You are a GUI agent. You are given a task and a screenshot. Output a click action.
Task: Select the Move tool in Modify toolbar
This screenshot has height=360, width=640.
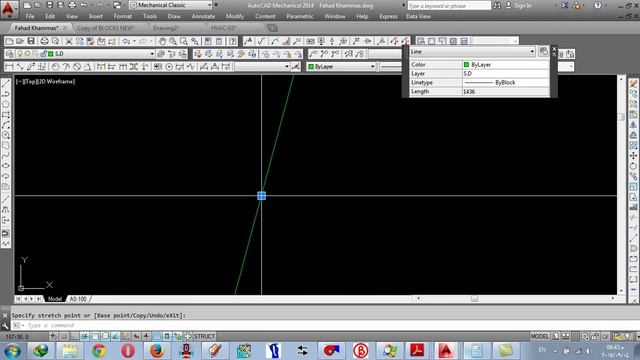[633, 156]
